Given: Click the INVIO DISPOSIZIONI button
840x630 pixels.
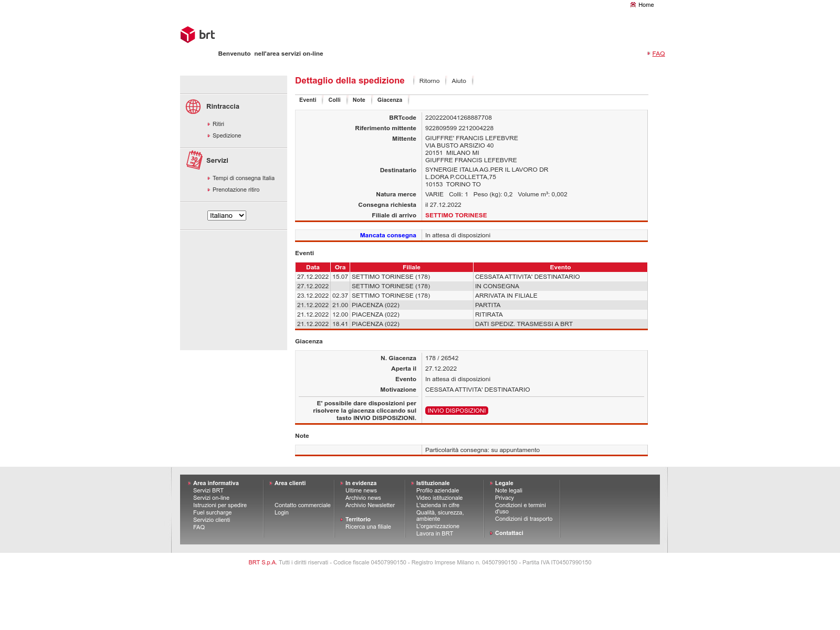Looking at the screenshot, I should (x=457, y=411).
